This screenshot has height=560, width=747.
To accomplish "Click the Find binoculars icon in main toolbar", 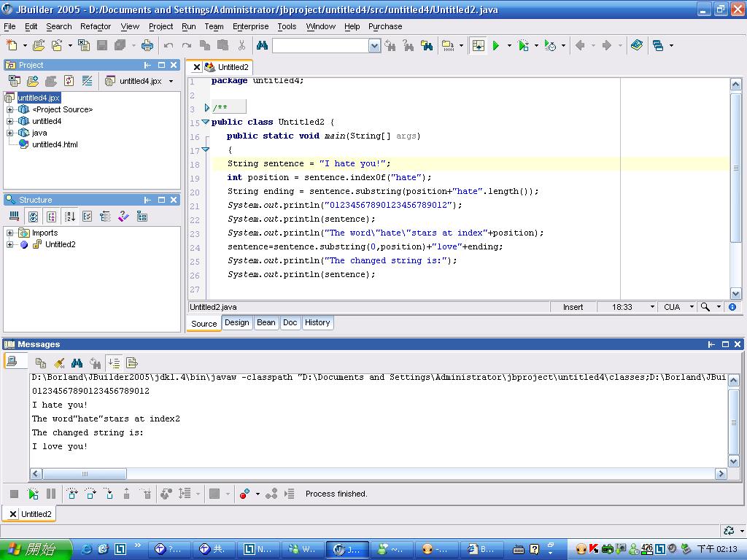I will (x=262, y=45).
